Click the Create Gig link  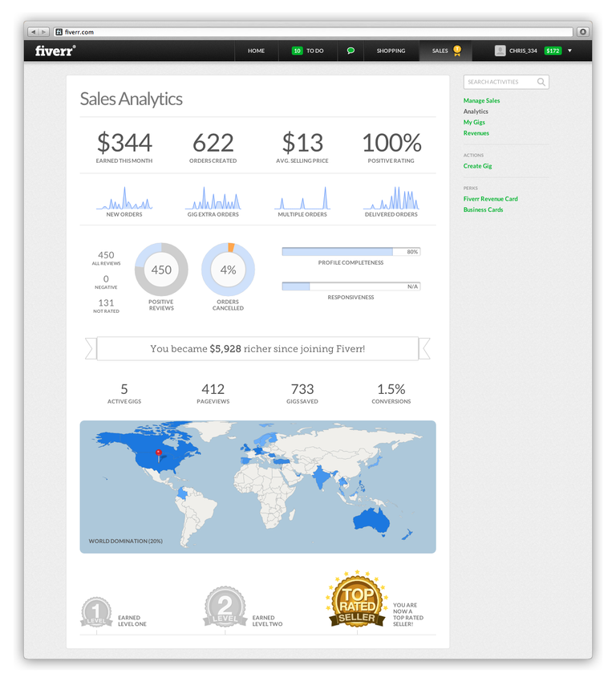coord(477,166)
